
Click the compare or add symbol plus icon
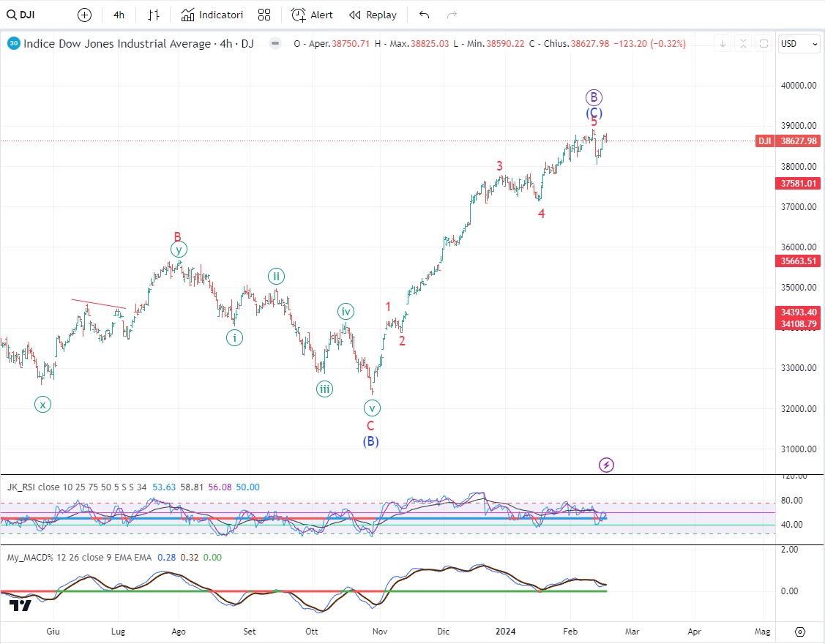click(x=84, y=15)
